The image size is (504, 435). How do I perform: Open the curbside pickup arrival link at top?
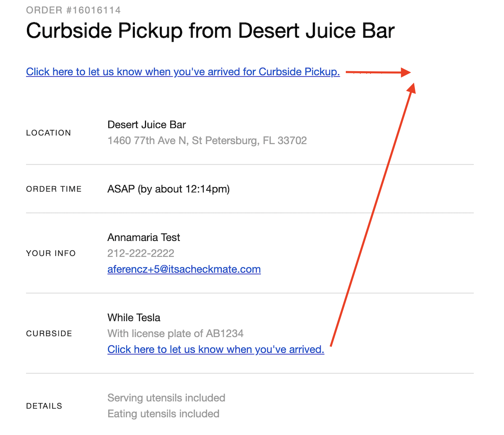coord(183,72)
